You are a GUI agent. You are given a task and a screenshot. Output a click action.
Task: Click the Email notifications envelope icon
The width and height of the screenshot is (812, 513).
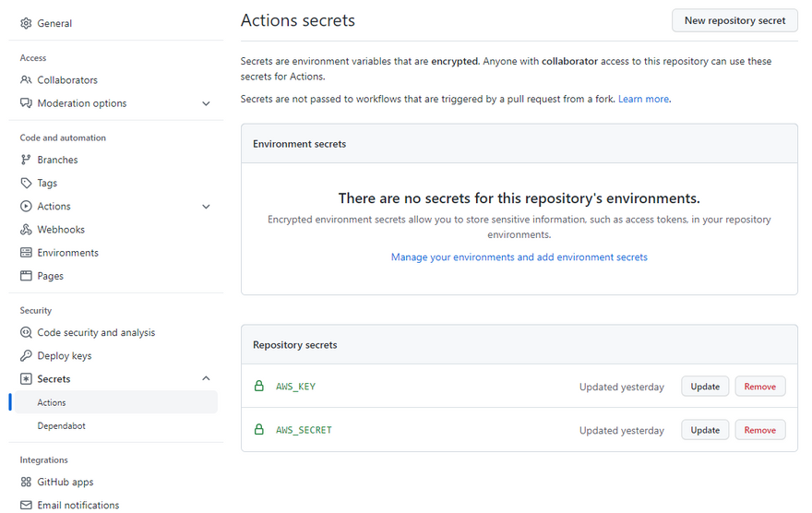pos(26,505)
